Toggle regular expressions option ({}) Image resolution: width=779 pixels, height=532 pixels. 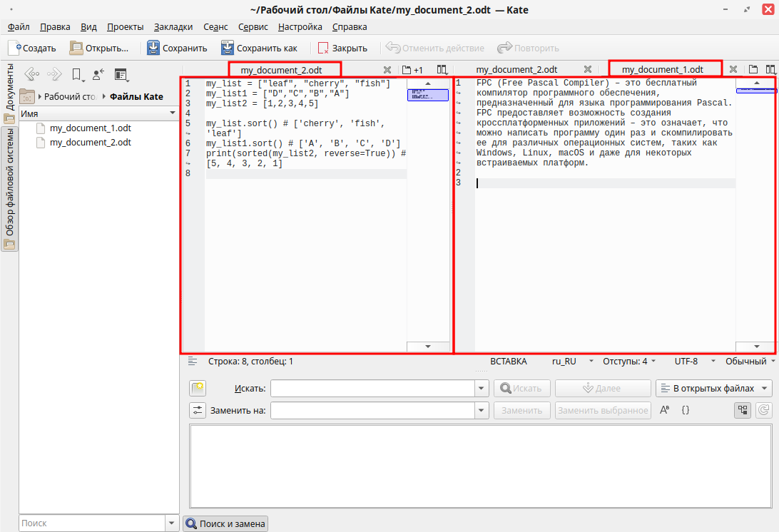click(686, 410)
